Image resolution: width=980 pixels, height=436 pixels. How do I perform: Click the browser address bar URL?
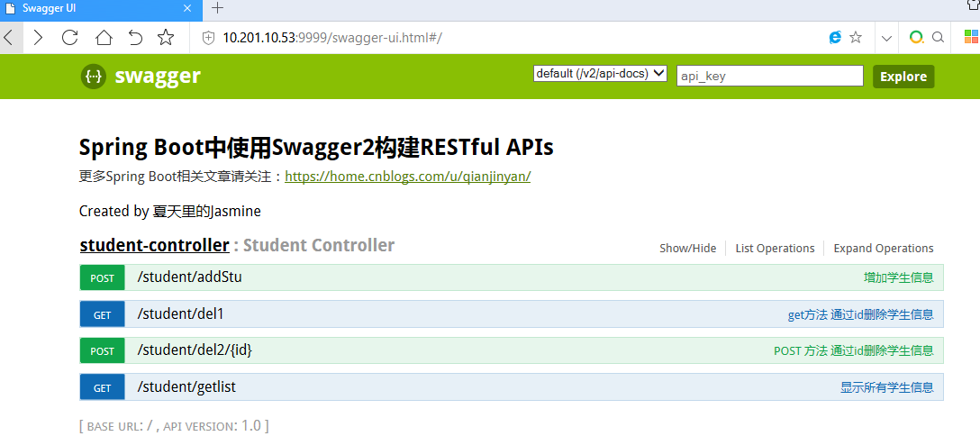pyautogui.click(x=332, y=38)
